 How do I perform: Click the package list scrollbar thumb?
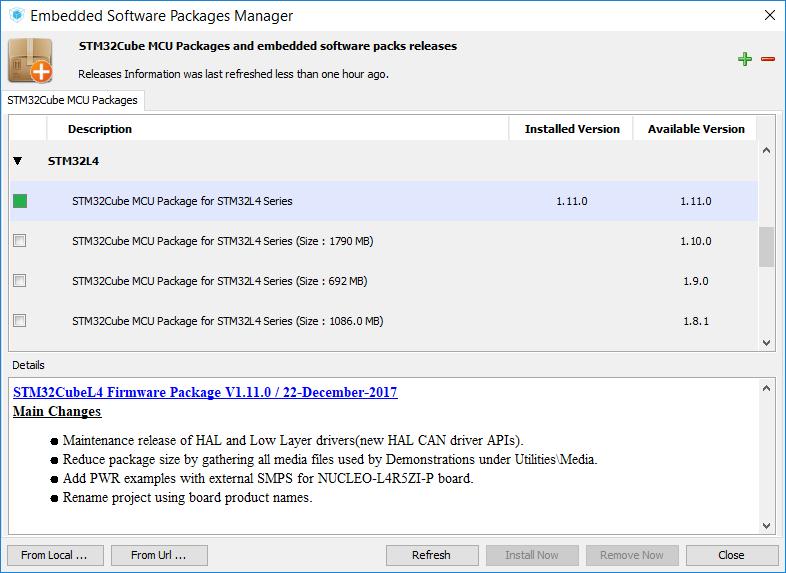(x=766, y=247)
